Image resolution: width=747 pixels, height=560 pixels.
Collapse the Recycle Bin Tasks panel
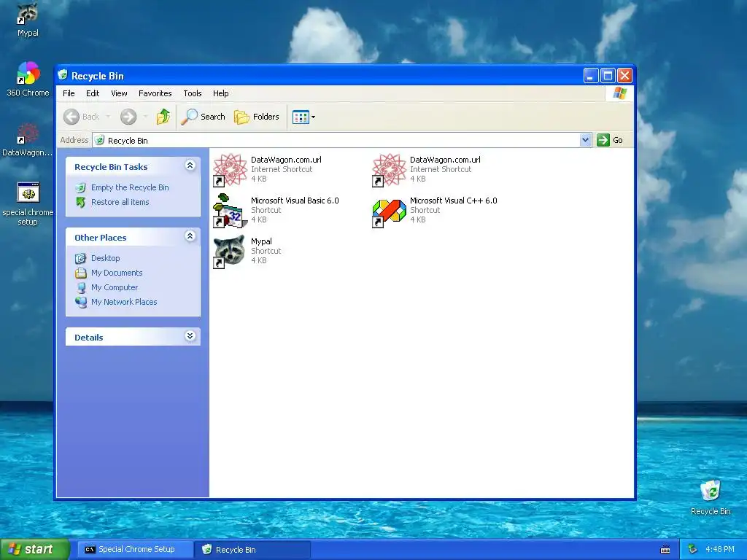[190, 166]
